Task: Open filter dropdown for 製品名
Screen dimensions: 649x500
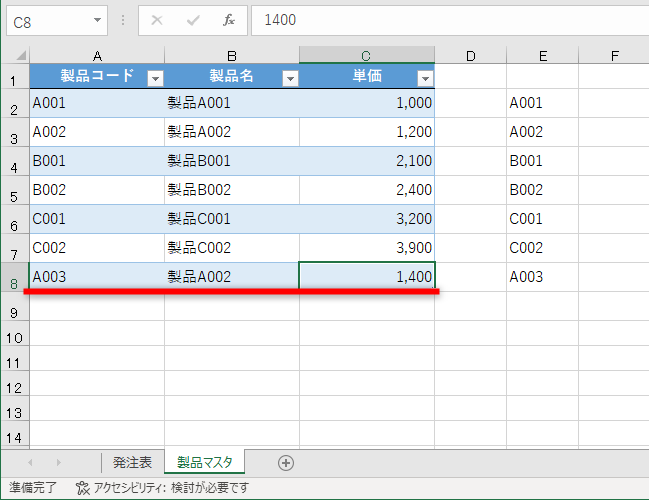Action: click(x=290, y=78)
